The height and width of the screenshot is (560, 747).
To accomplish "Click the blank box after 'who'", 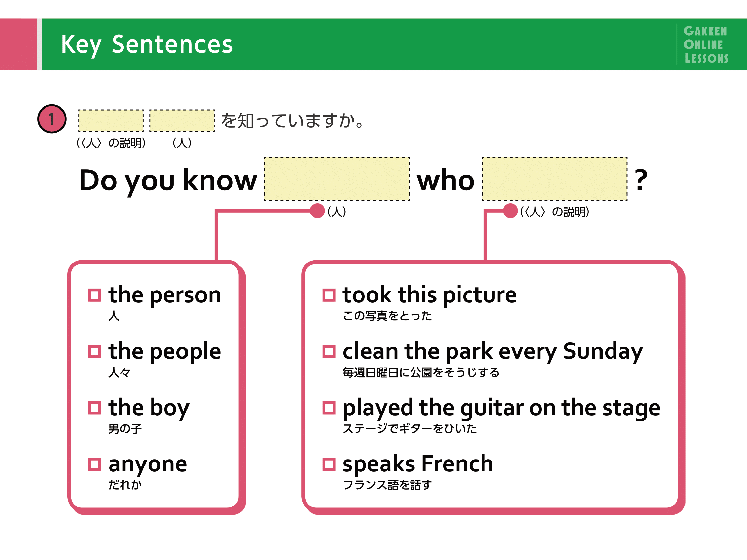I will (x=555, y=179).
